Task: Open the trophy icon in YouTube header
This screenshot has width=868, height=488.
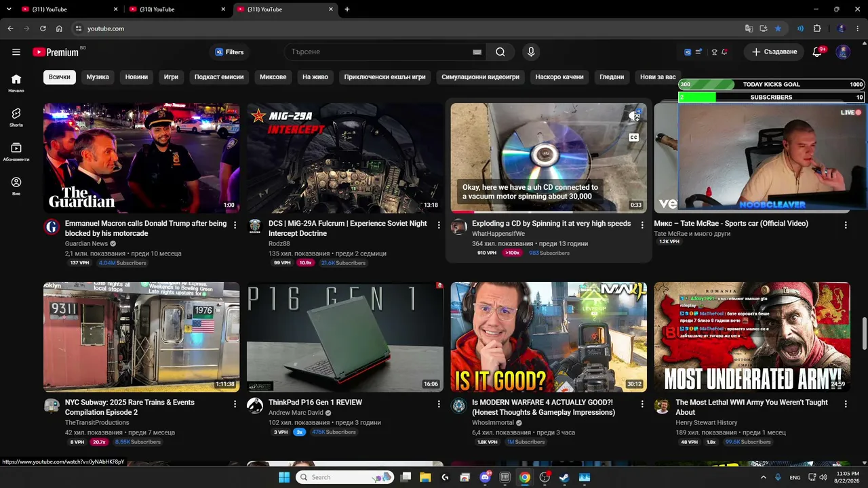Action: pyautogui.click(x=714, y=52)
